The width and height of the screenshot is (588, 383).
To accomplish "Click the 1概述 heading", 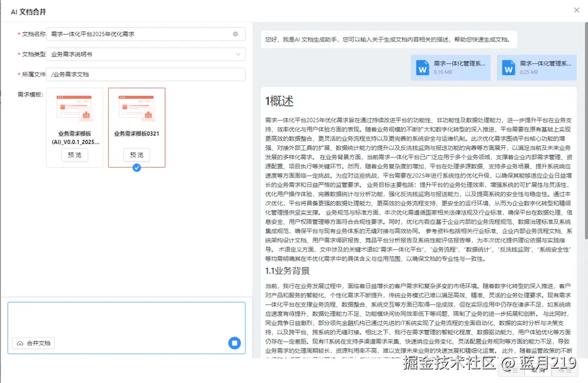I will (x=280, y=101).
